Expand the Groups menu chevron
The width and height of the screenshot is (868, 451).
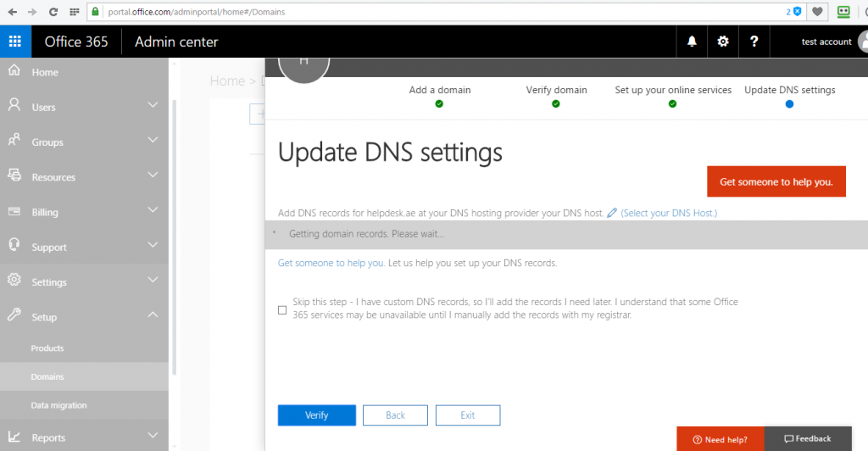[153, 140]
